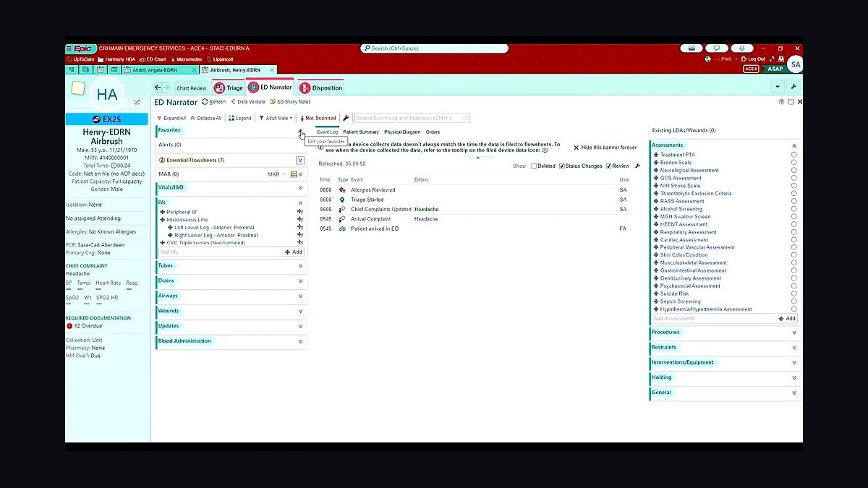Click MAR flowsheet grid icon
This screenshot has height=488, width=868.
point(294,174)
